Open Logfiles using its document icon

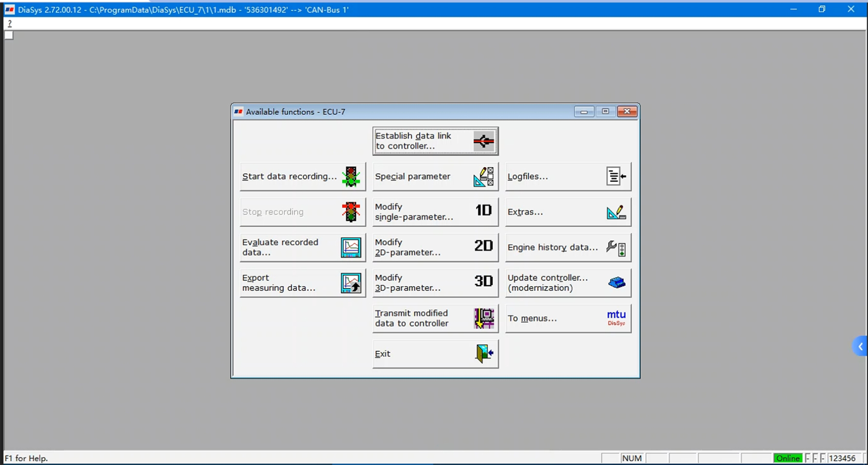616,176
